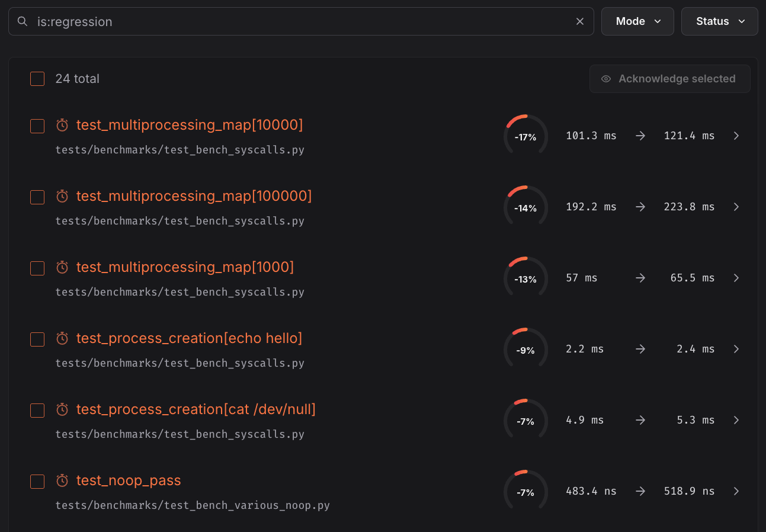Click the stopwatch icon beside test_process_creation[echo hello]

(62, 339)
